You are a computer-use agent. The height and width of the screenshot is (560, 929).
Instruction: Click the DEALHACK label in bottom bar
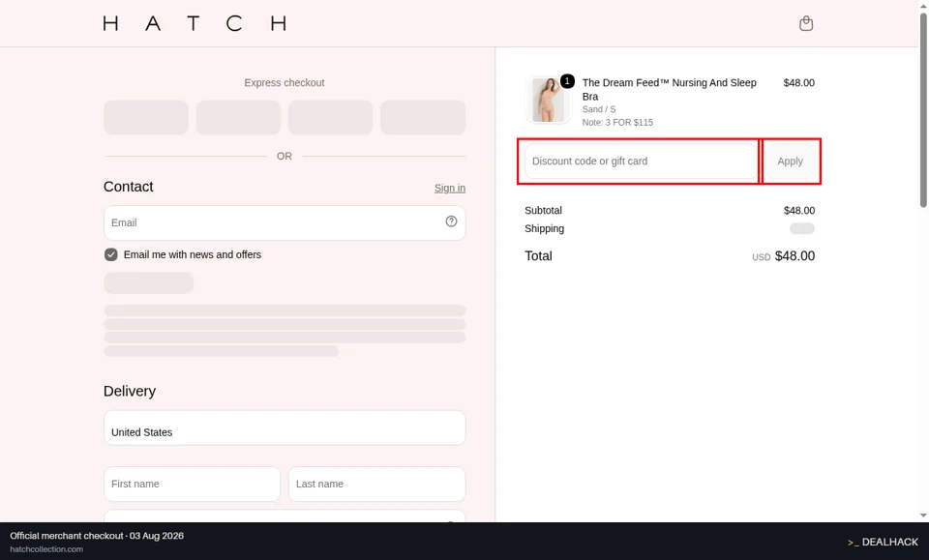[883, 542]
